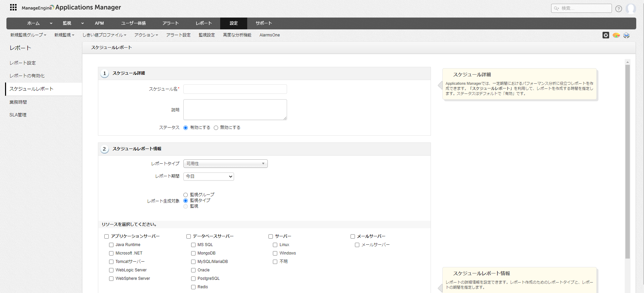Open the AlarmsOne link

269,35
